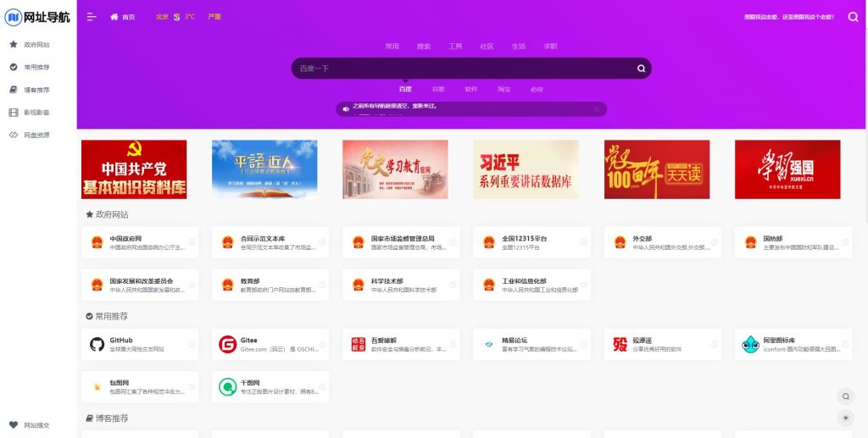
Task: Click the quote text beside search icon
Action: point(789,17)
